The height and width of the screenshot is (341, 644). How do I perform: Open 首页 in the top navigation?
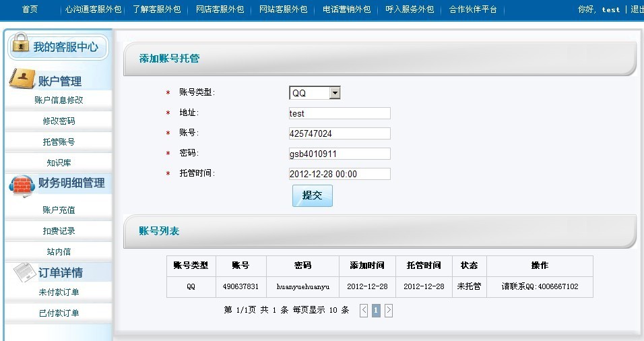pos(30,9)
